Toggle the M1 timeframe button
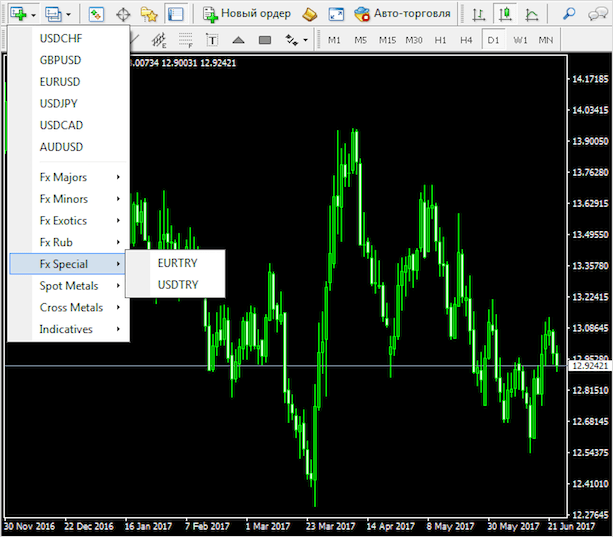 (334, 40)
